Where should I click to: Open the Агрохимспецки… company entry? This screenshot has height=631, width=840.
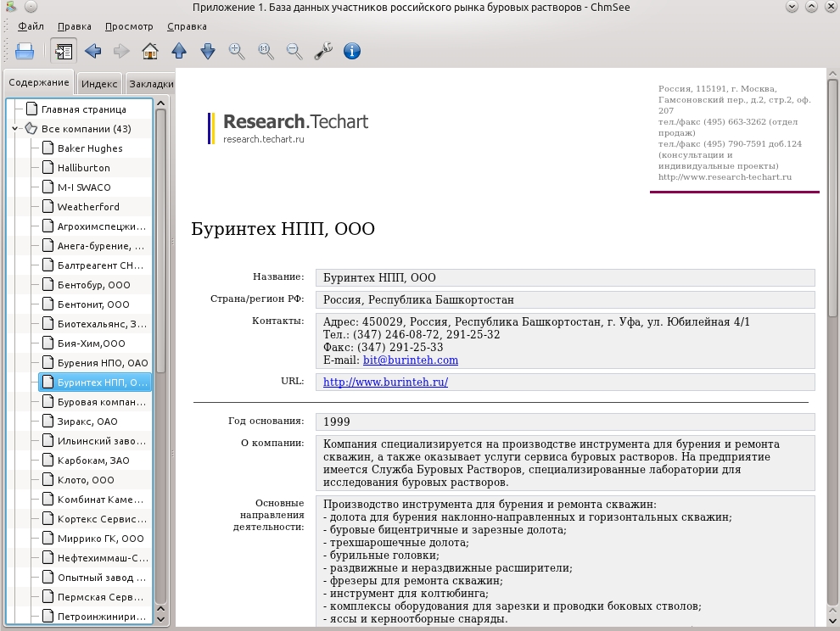click(101, 226)
